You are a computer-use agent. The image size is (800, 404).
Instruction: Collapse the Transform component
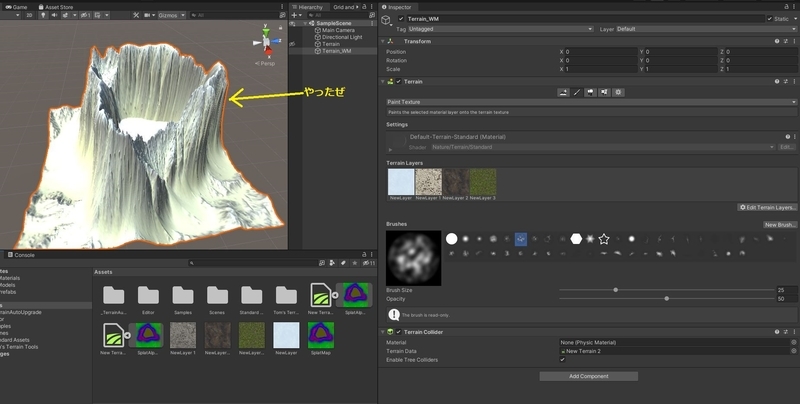383,41
